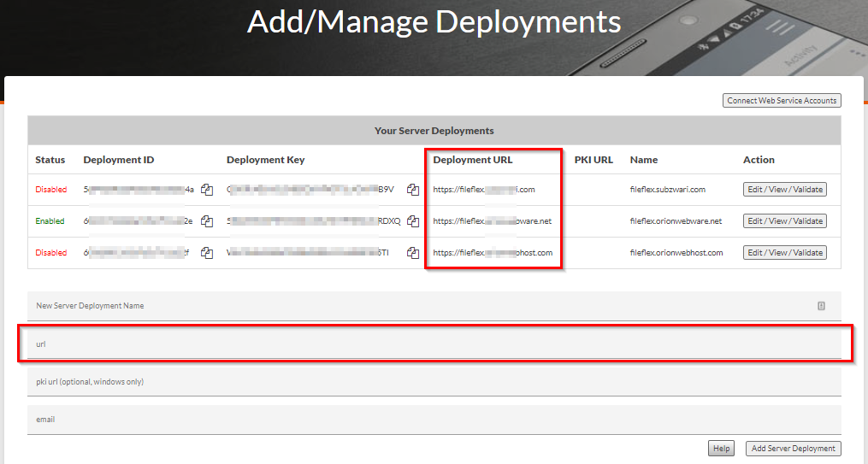Image resolution: width=868 pixels, height=464 pixels.
Task: Click deployment URL ending in ware.net
Action: pos(492,220)
